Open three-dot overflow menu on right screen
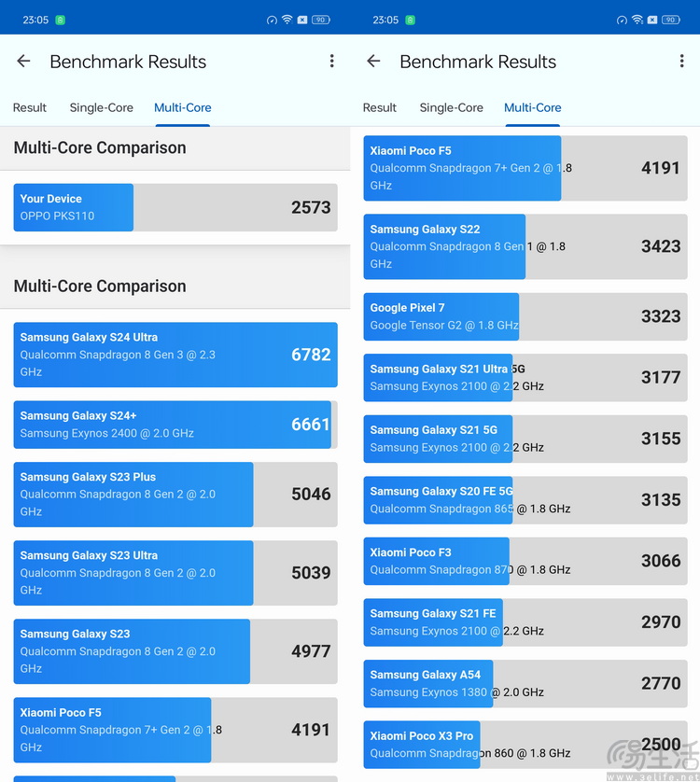Screen dimensions: 700x782 click(681, 62)
